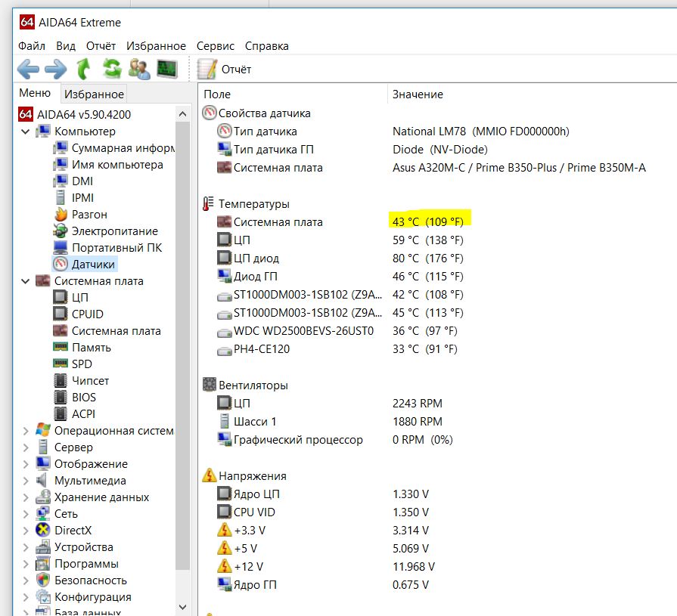
Task: Open the green monitor graph toolbar icon
Action: (x=167, y=69)
